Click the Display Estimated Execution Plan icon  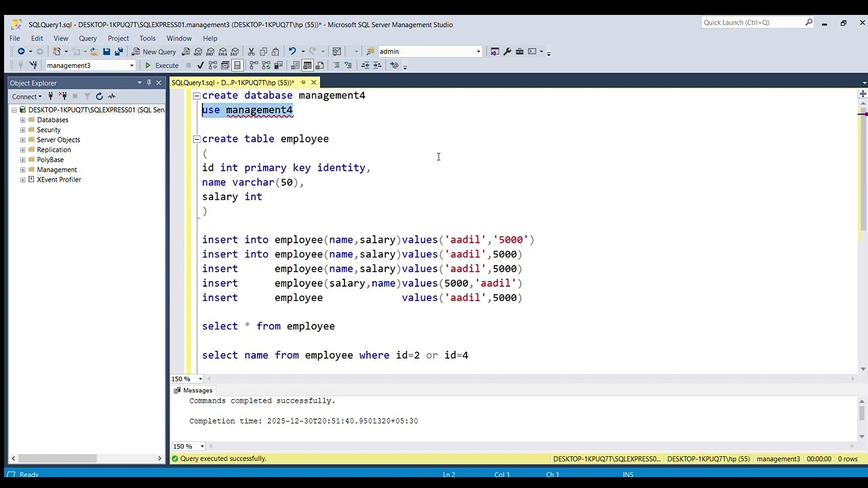(x=213, y=66)
